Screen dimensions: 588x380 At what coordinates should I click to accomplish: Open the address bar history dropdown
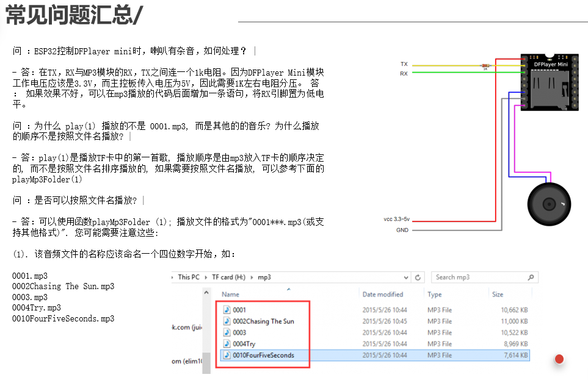[x=406, y=278]
